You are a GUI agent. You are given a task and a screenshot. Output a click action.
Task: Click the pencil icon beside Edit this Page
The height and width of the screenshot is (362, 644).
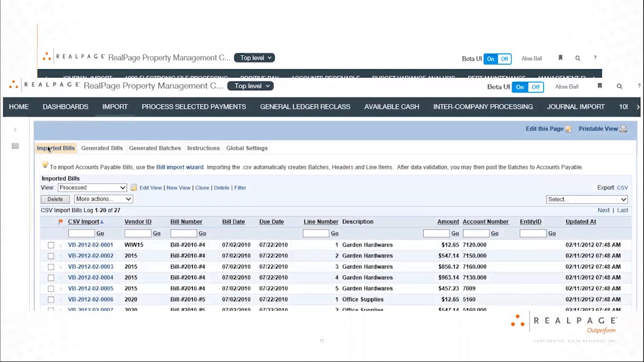tap(568, 129)
